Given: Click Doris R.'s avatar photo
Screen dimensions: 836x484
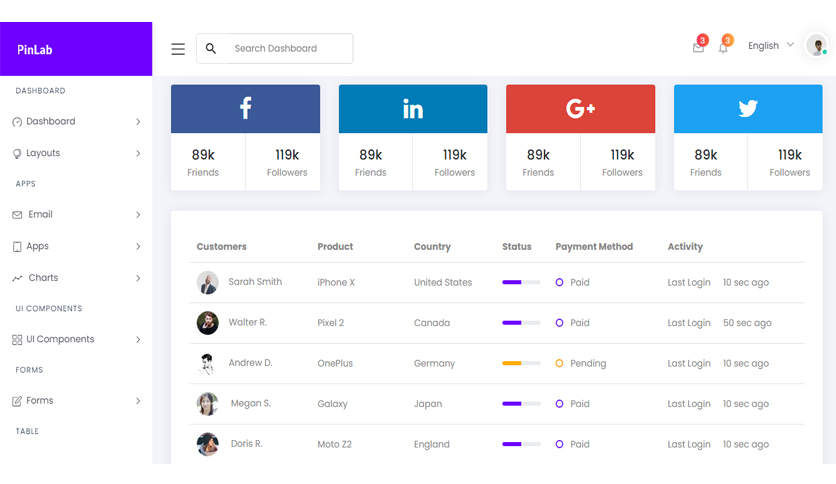Looking at the screenshot, I should tap(207, 444).
